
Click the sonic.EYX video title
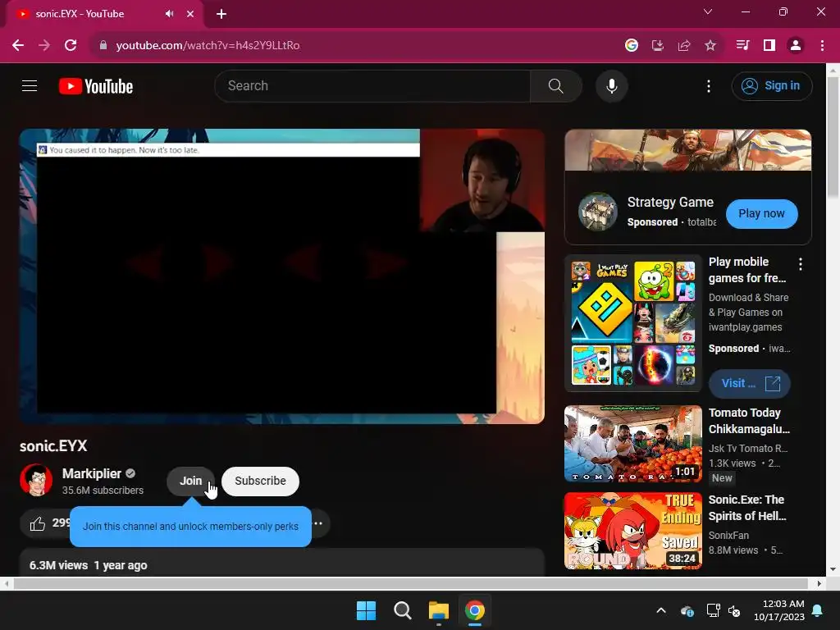53,445
